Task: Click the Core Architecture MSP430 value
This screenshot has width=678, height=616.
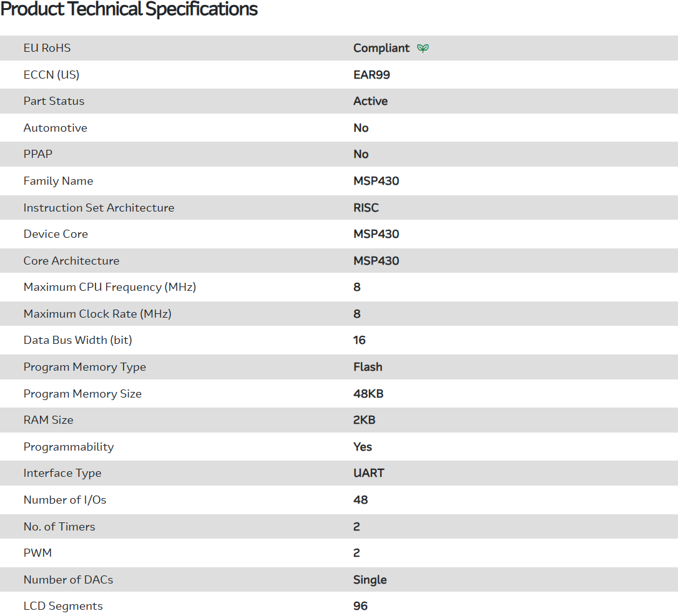Action: (x=376, y=261)
